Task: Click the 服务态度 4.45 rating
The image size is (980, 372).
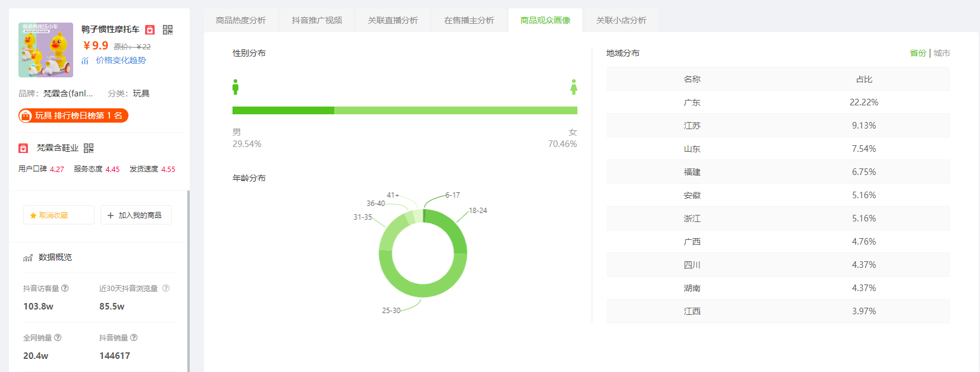Action: pos(97,169)
